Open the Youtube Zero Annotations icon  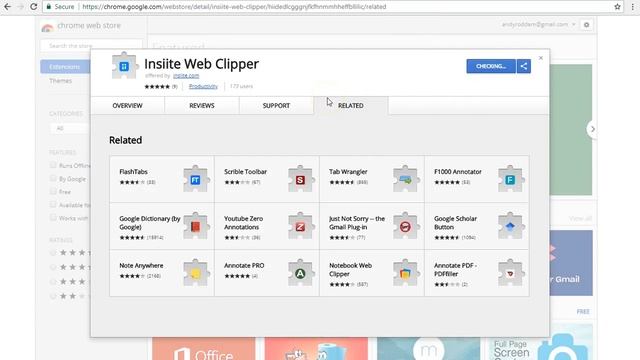pos(300,226)
